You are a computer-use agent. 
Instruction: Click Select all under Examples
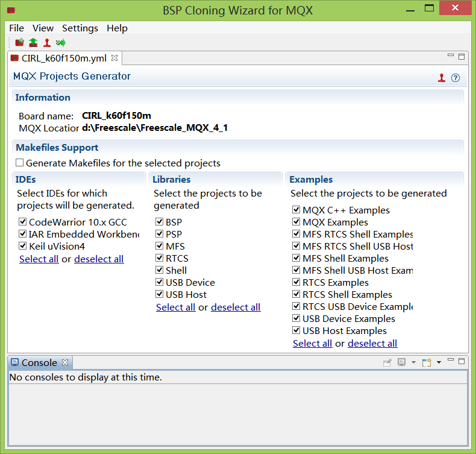pyautogui.click(x=312, y=344)
